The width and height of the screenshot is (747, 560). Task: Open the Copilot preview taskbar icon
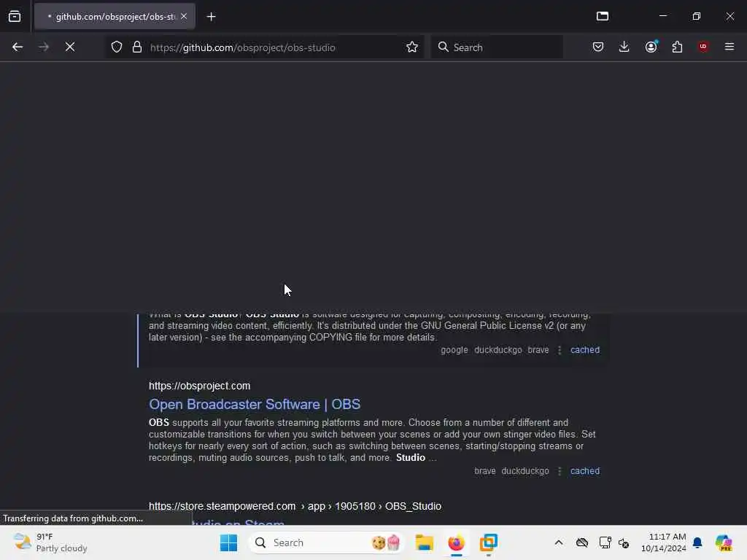(x=723, y=542)
